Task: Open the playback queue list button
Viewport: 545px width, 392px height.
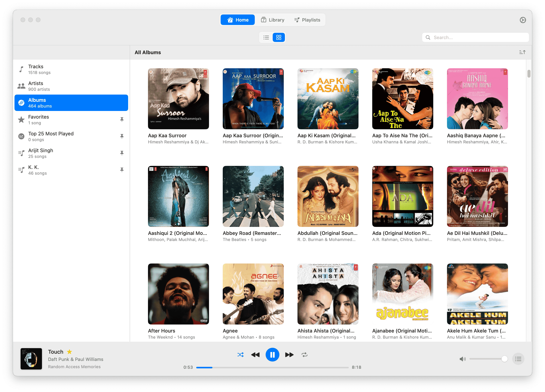Action: pyautogui.click(x=518, y=359)
